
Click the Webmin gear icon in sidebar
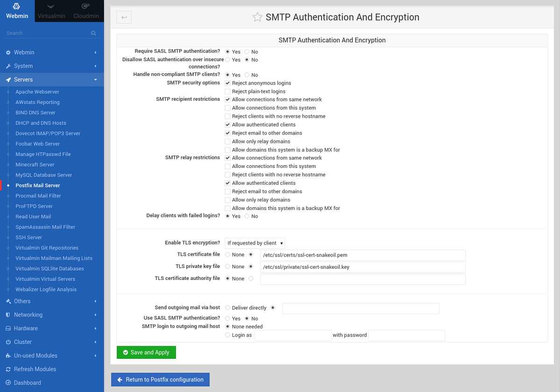coord(8,53)
